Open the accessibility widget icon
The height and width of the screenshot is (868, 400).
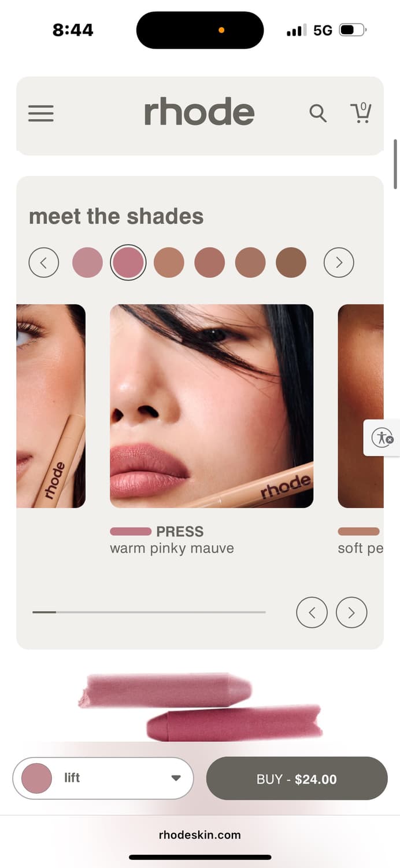click(x=382, y=437)
